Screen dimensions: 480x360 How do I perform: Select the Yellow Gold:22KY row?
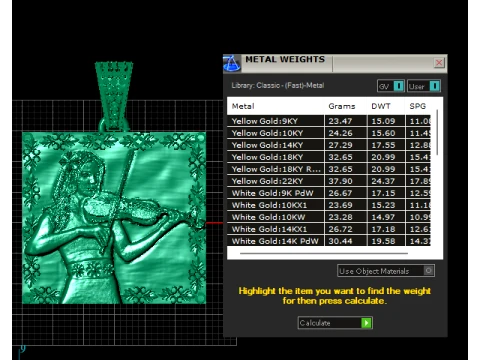point(329,181)
